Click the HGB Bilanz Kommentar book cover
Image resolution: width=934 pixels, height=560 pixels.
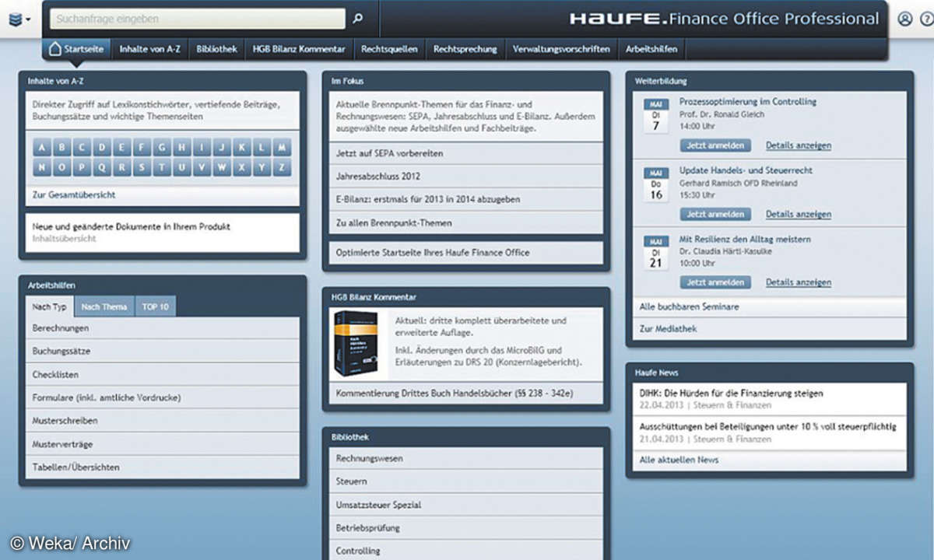click(x=356, y=345)
